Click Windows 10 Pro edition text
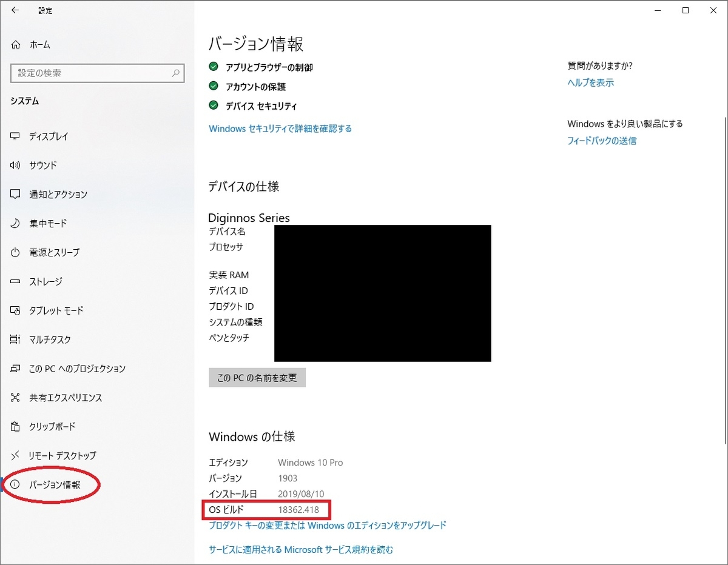Viewport: 728px width, 565px height. tap(310, 463)
